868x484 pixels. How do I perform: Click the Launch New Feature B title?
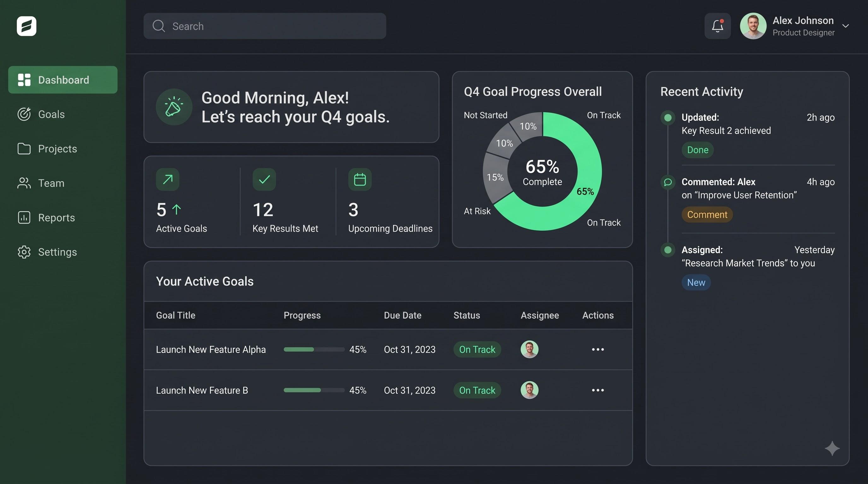point(202,390)
